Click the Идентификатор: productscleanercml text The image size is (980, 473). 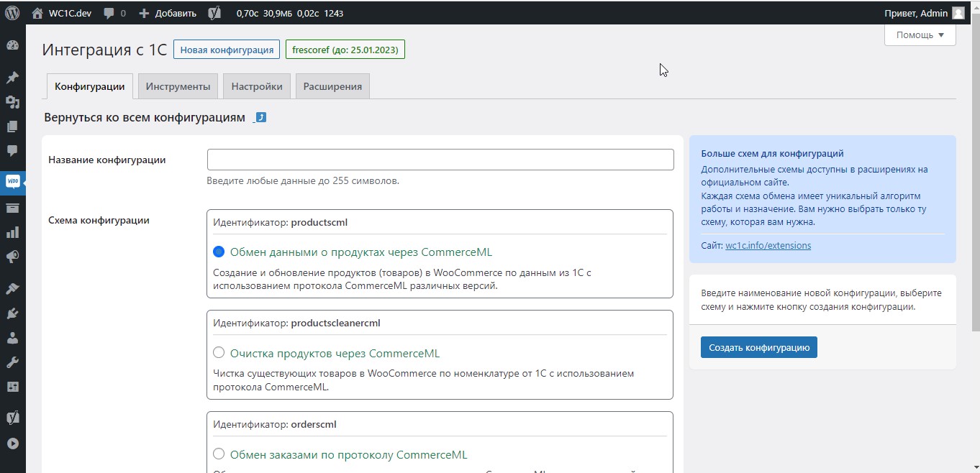[x=296, y=323]
